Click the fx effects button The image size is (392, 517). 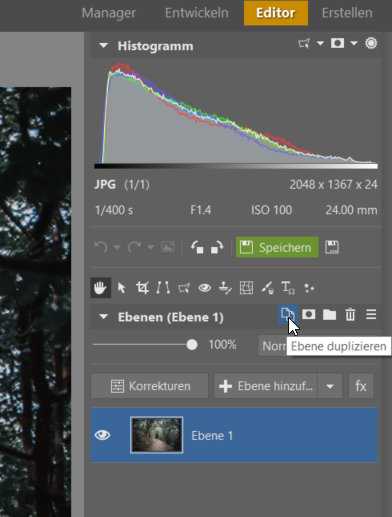[361, 386]
